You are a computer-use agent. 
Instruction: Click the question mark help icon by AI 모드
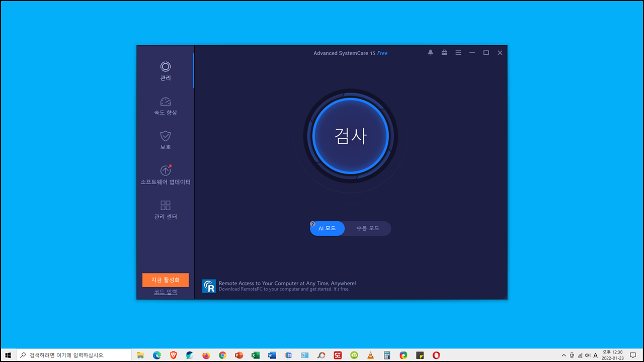pyautogui.click(x=312, y=224)
